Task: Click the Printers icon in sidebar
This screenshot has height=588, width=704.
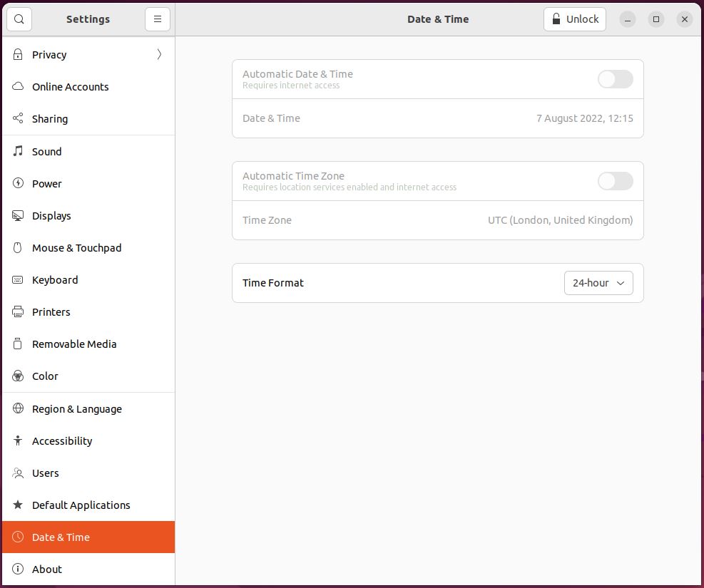Action: (x=19, y=311)
